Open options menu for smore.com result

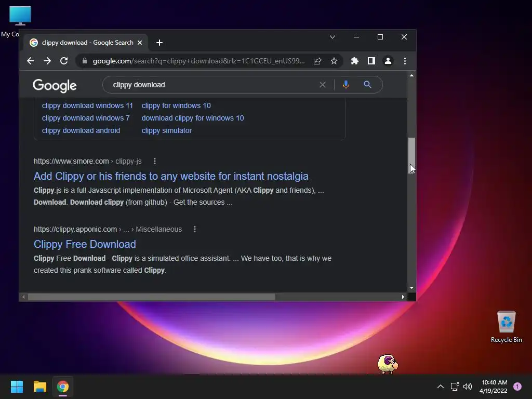155,161
